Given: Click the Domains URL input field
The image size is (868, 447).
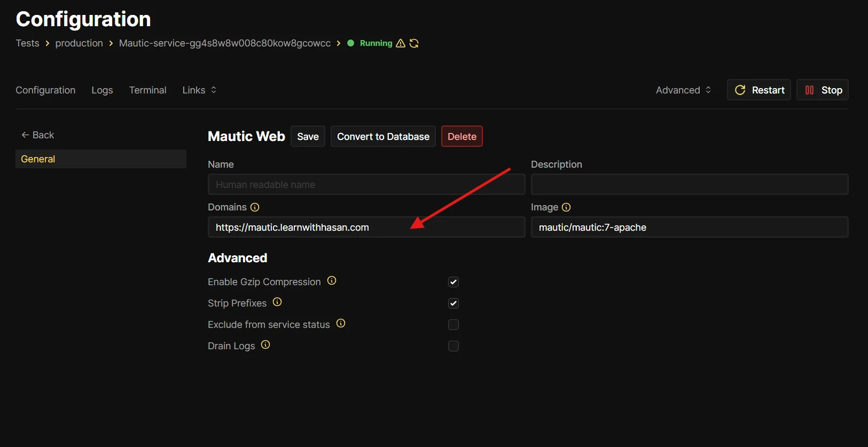Looking at the screenshot, I should (x=366, y=228).
